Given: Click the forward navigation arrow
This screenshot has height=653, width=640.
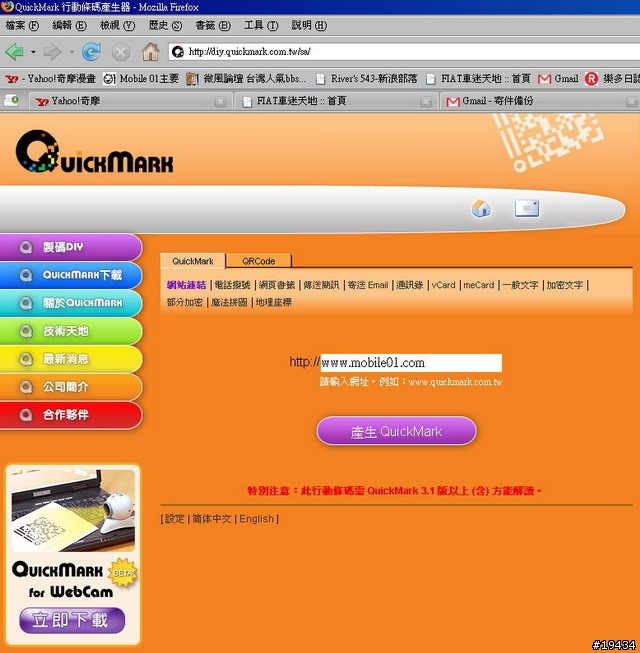Looking at the screenshot, I should point(52,52).
